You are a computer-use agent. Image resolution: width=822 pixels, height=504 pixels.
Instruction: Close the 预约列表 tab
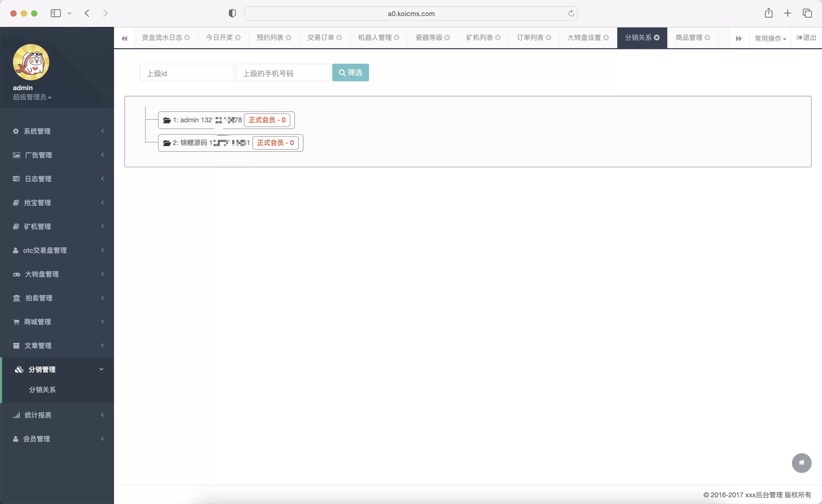(x=289, y=38)
